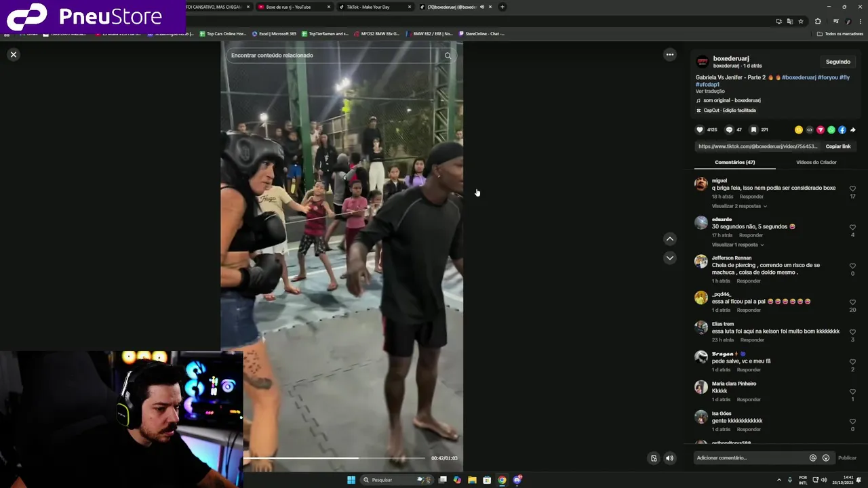Save video with bookmark icon
The height and width of the screenshot is (488, 868).
[x=753, y=129]
